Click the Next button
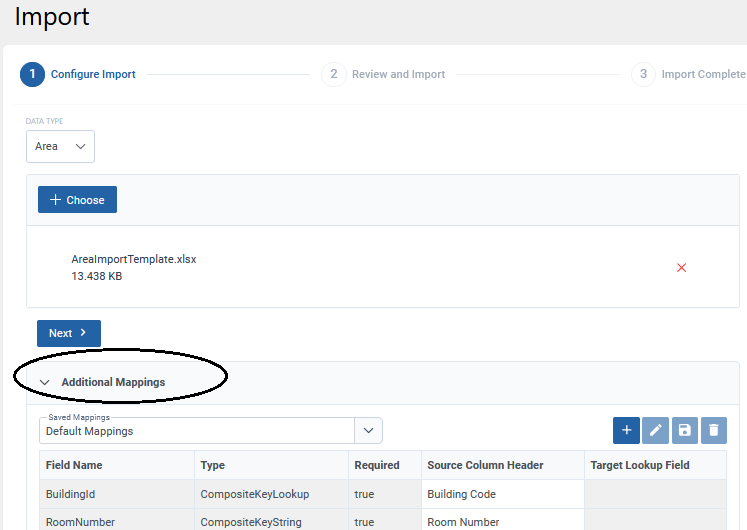The width and height of the screenshot is (747, 530). (69, 333)
